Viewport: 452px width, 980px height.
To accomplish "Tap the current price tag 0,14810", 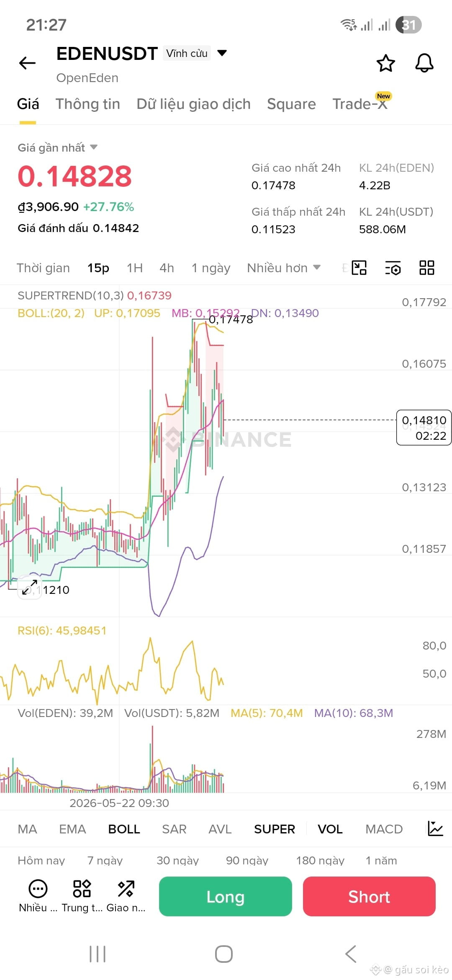I will pyautogui.click(x=424, y=427).
